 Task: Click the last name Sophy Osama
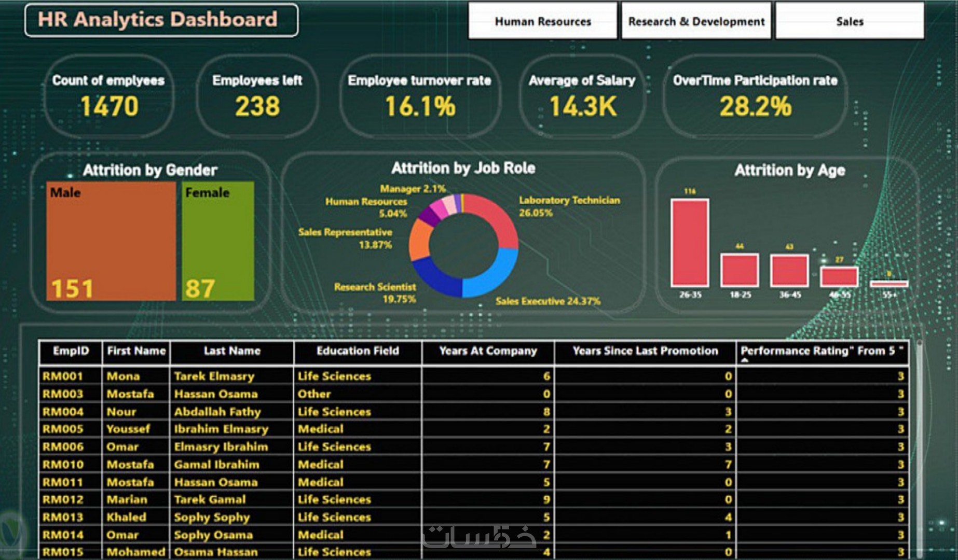pos(213,535)
